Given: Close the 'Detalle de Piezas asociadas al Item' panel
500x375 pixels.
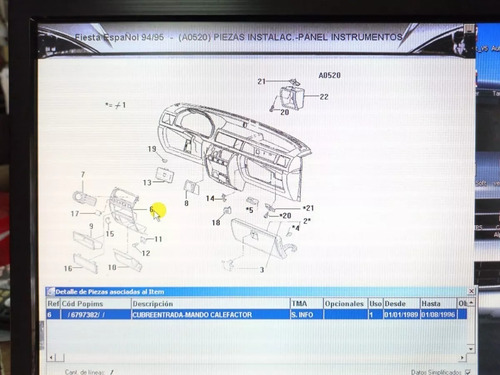Looking at the screenshot, I should [x=471, y=291].
